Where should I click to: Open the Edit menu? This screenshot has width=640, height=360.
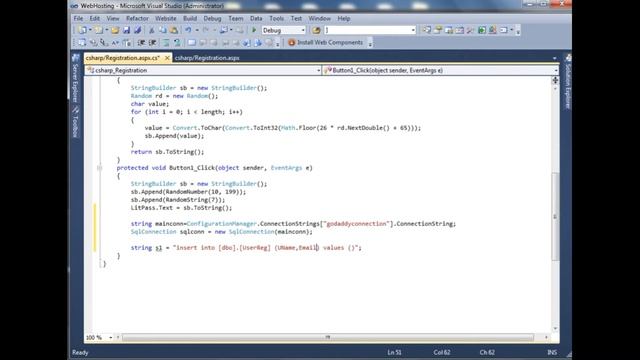[95, 18]
